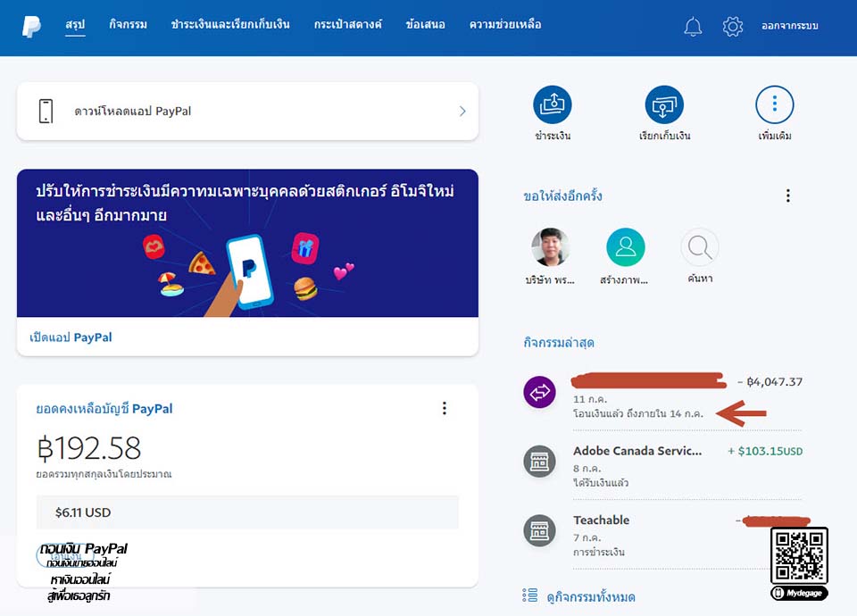Click the promotional sticker banner image
Screen dimensions: 857x616
coord(247,243)
